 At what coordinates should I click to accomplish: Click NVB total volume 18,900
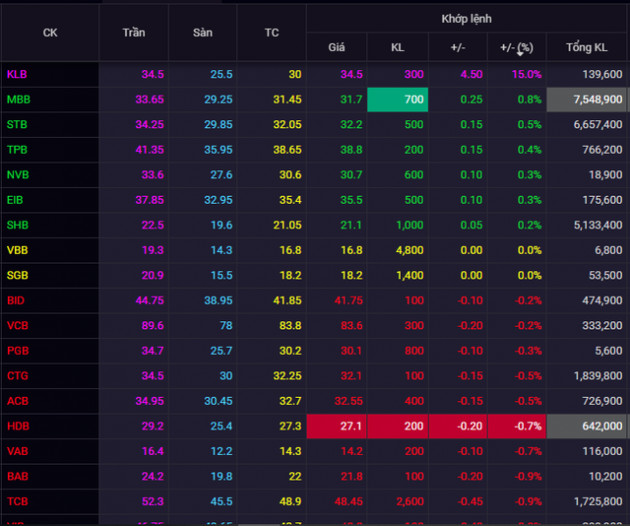(x=605, y=175)
